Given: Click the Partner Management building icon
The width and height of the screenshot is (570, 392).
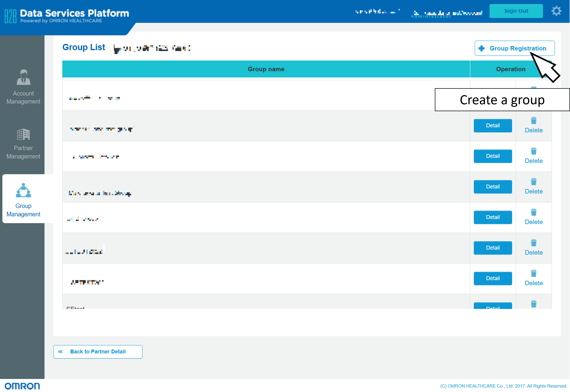Looking at the screenshot, I should (23, 134).
